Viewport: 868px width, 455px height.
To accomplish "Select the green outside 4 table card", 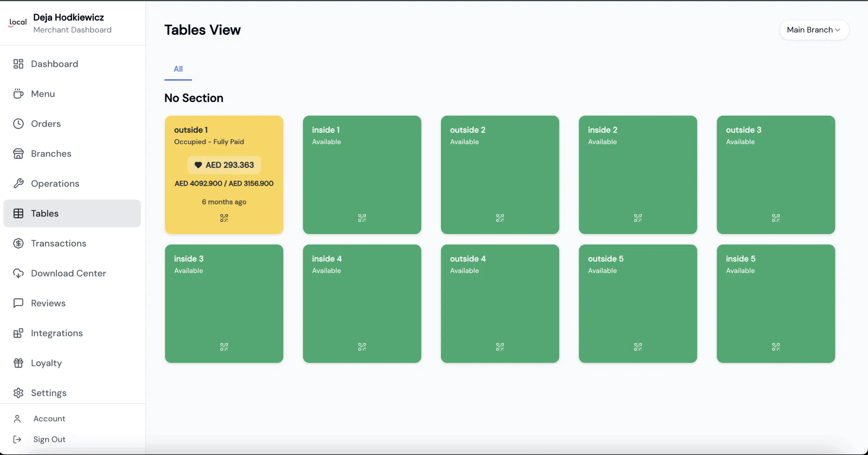I will 500,304.
